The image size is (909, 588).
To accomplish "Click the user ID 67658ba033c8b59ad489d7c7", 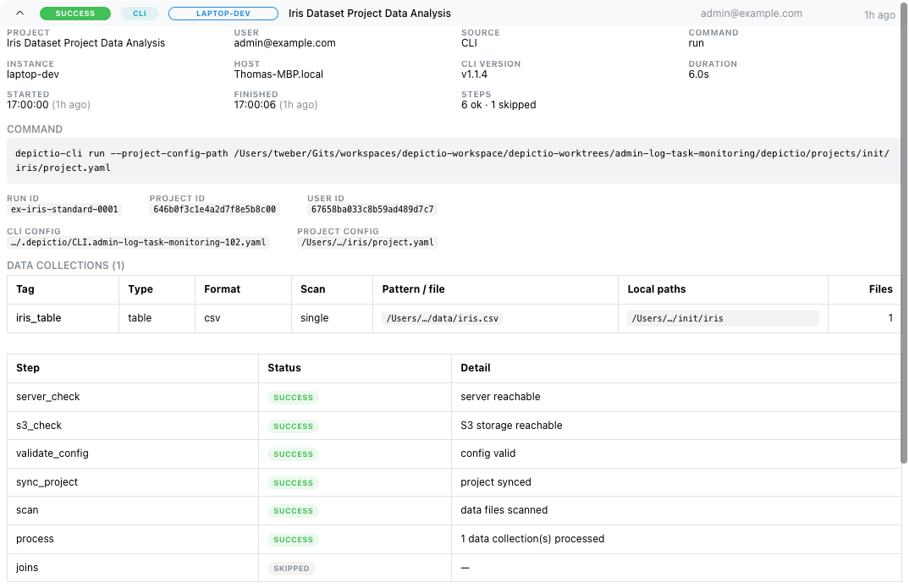I will 372,209.
